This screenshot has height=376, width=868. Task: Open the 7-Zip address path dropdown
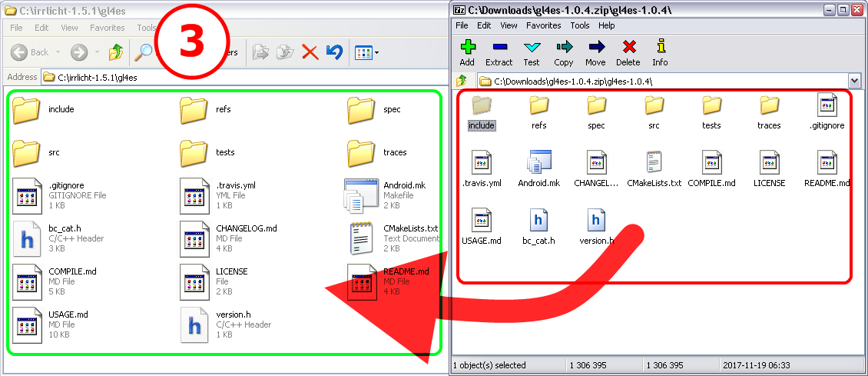(854, 82)
